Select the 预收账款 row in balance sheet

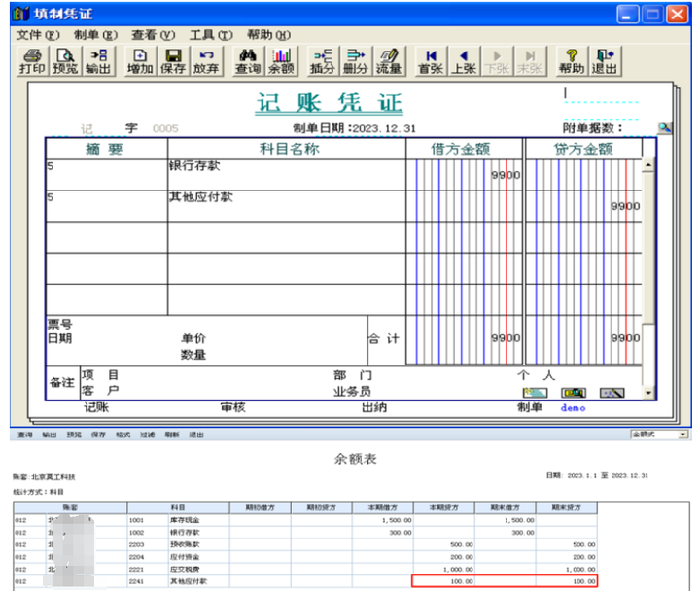305,544
